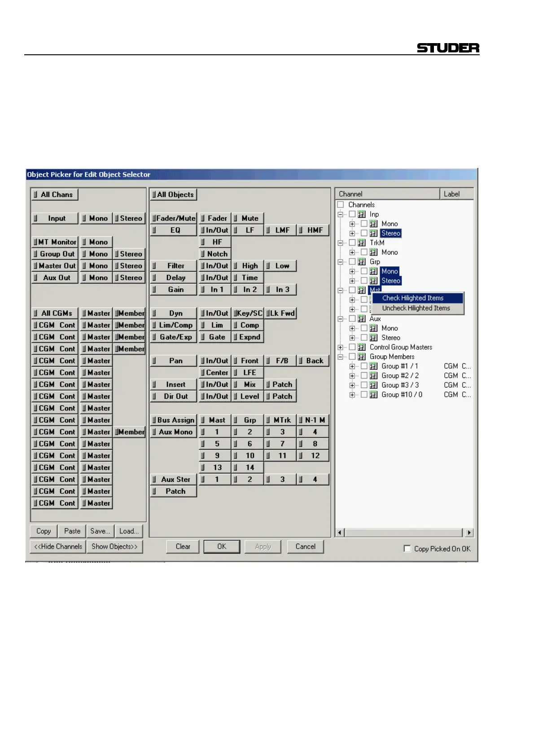
Task: Click the Control Group Masters icon
Action: (x=362, y=347)
